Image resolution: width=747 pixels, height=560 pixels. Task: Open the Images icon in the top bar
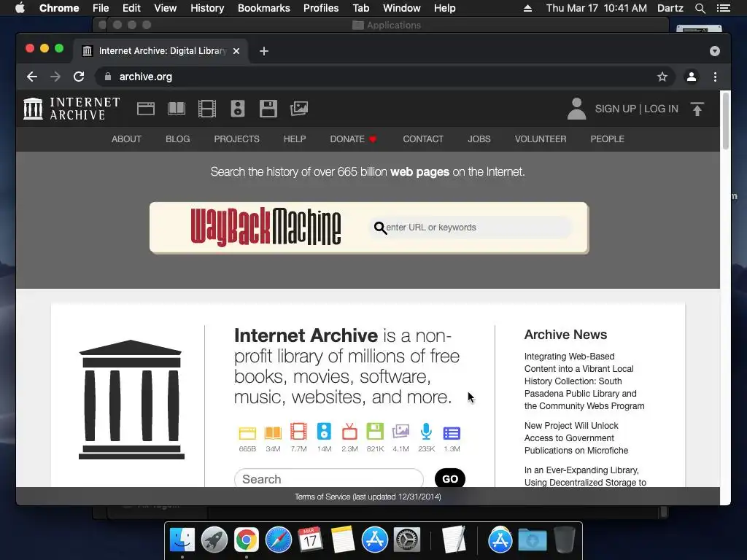point(299,109)
